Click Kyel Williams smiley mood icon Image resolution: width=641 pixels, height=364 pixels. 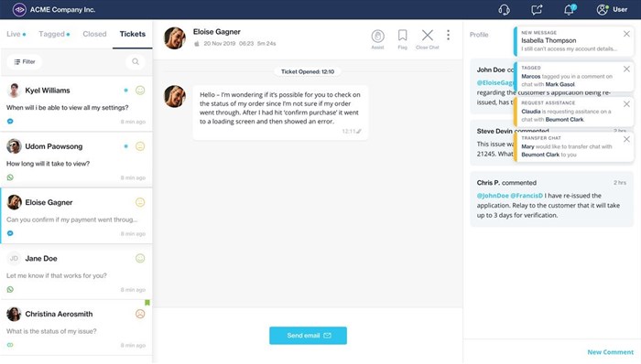140,91
